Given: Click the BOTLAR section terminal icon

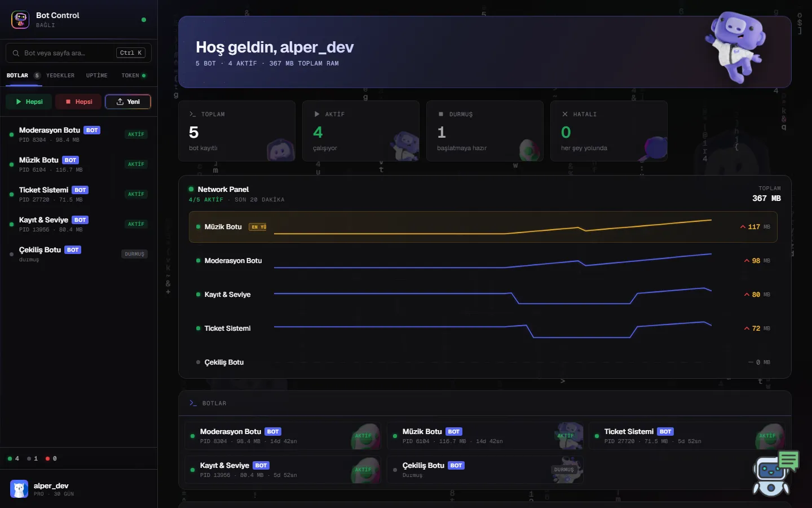Looking at the screenshot, I should [193, 403].
